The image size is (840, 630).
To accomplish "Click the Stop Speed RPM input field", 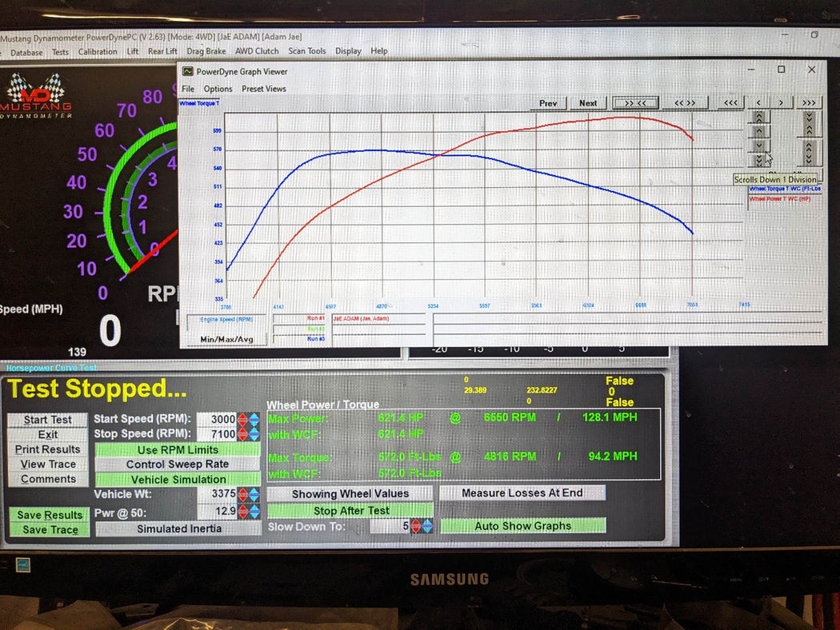I will [217, 434].
